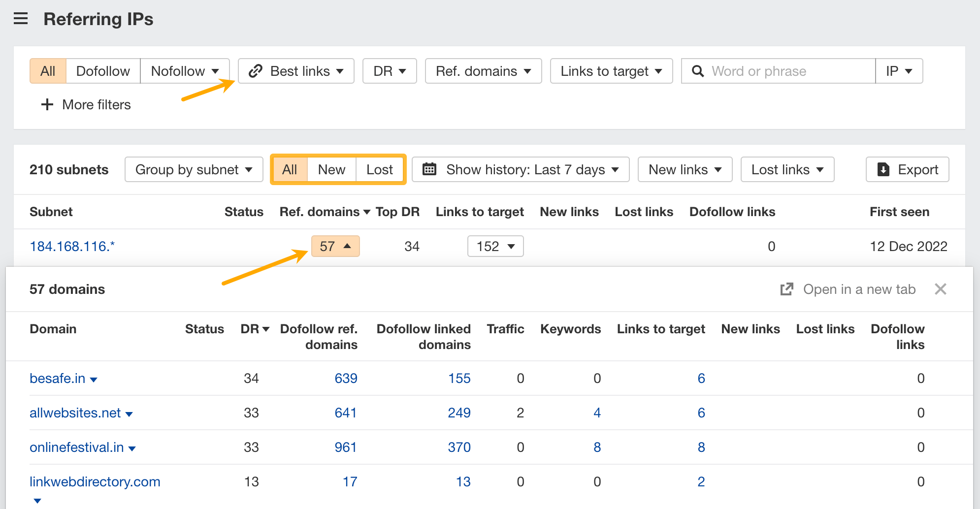Open the 152 links to target dropdown
This screenshot has width=980, height=509.
click(495, 246)
